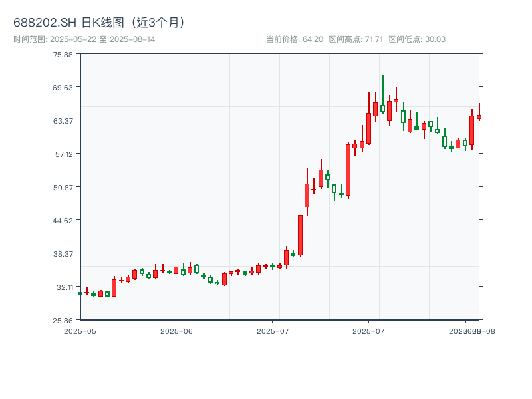Click the 63.37 y-axis label
The image size is (532, 399).
[x=63, y=121]
